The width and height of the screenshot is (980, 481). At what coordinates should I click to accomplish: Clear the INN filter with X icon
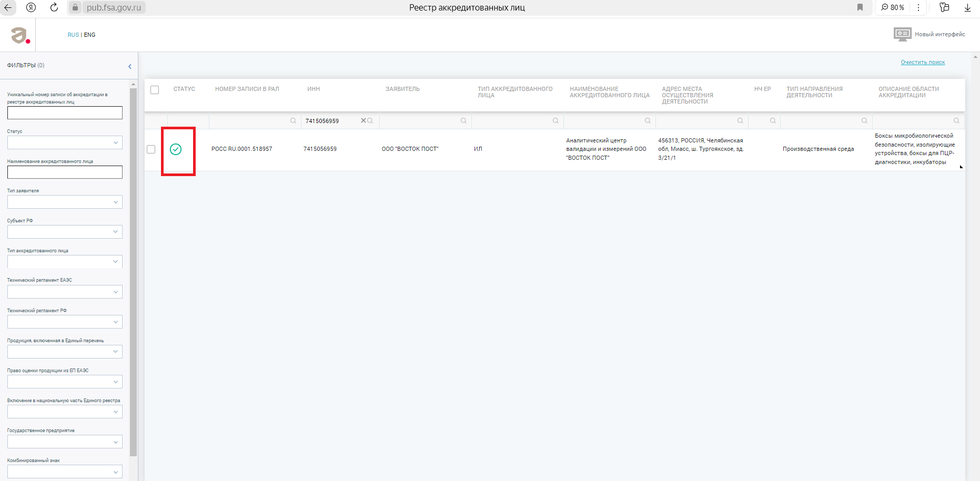[363, 120]
